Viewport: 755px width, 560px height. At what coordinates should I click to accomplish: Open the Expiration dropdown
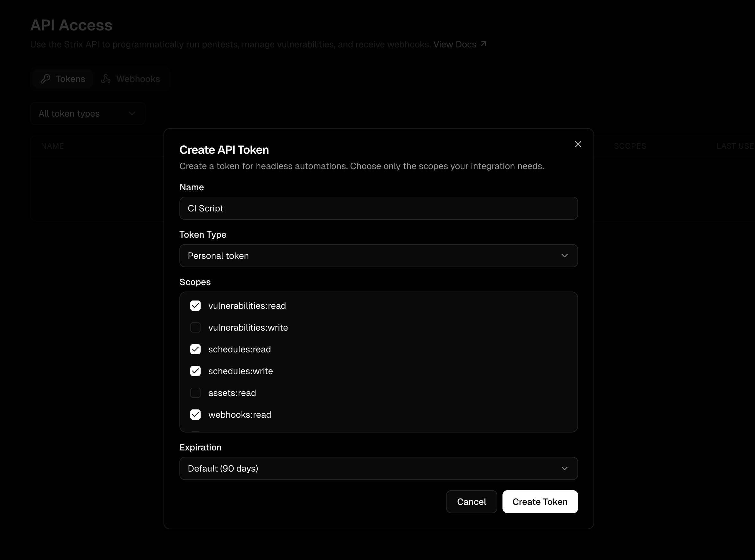379,468
